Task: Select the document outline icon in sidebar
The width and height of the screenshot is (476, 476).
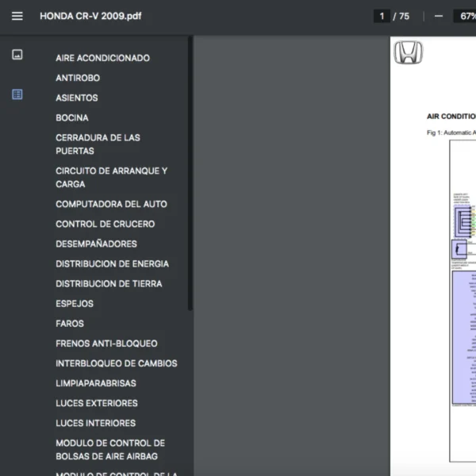Action: tap(17, 94)
